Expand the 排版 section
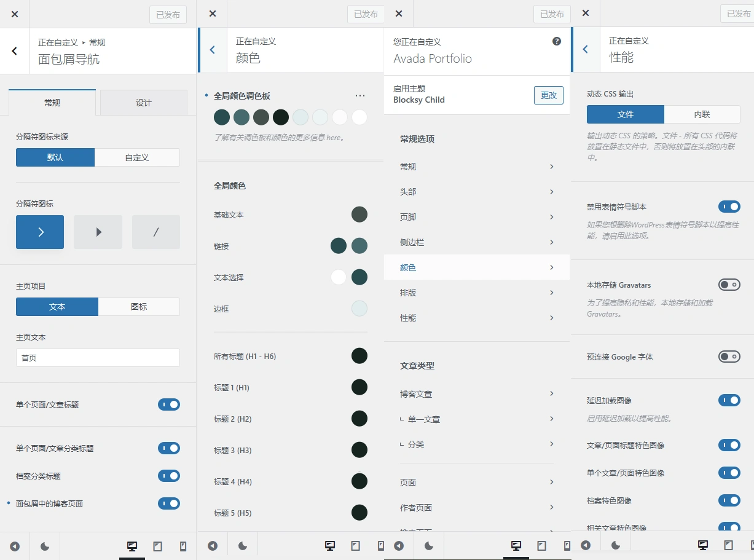 [477, 293]
